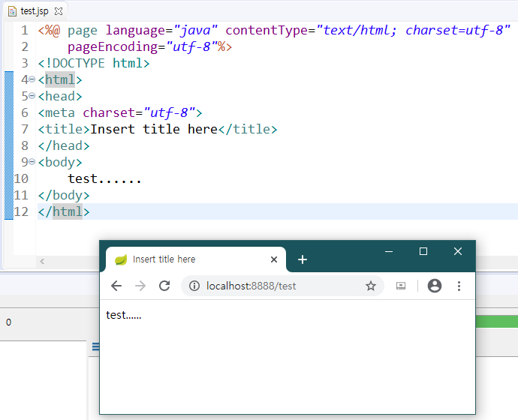518x420 pixels.
Task: Click the editor horizontal scrollbar left arrow
Action: click(42, 261)
